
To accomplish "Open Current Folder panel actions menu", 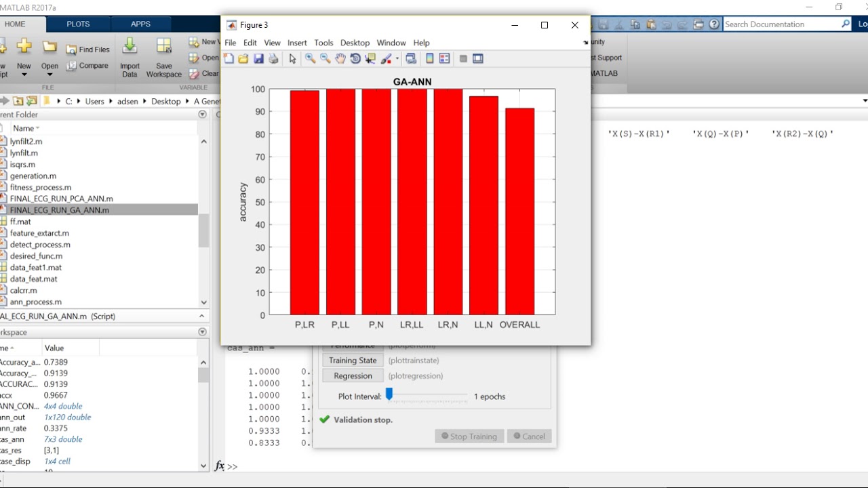I will tap(202, 115).
